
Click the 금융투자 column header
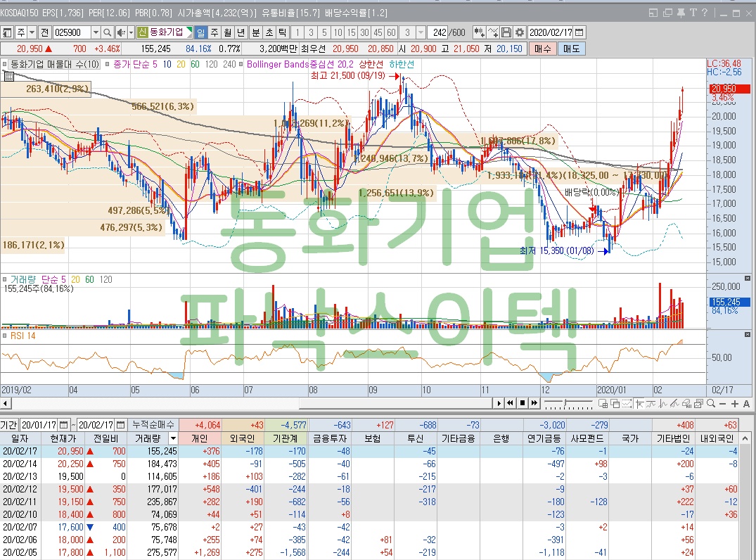(330, 438)
